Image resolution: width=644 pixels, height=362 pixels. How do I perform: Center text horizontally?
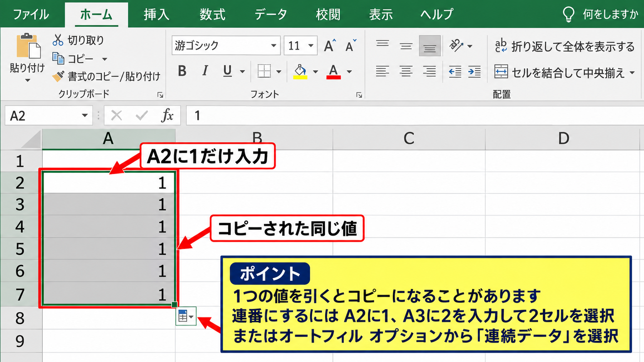(x=406, y=72)
